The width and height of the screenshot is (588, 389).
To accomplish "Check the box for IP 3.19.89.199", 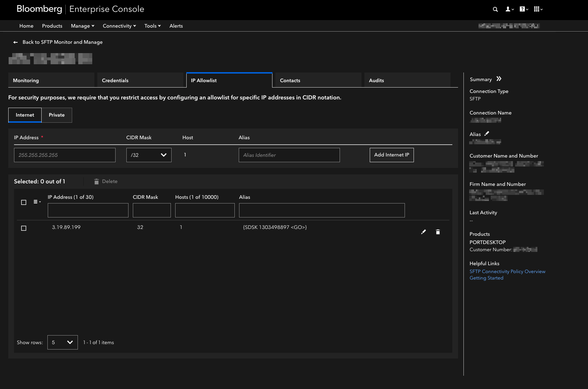I will (24, 228).
